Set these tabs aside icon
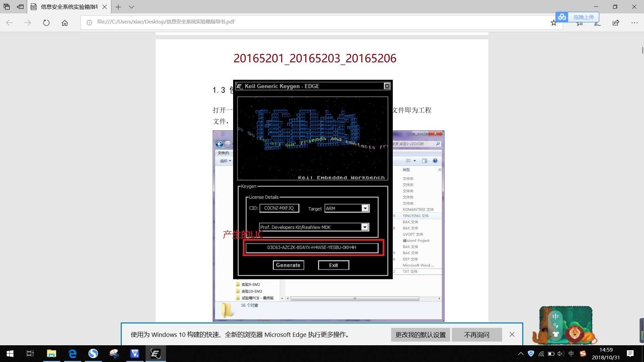644x362 pixels. pyautogui.click(x=20, y=7)
